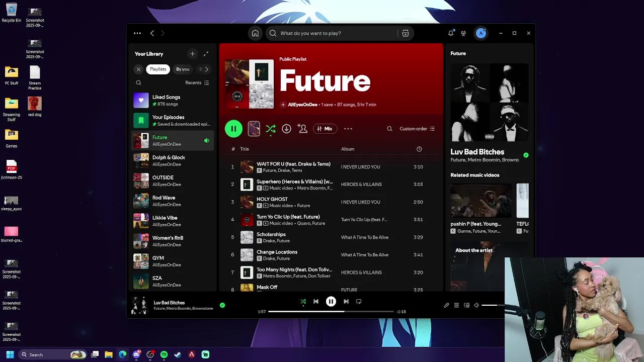This screenshot has height=362, width=644.
Task: Go back with the left arrow
Action: coord(152,33)
